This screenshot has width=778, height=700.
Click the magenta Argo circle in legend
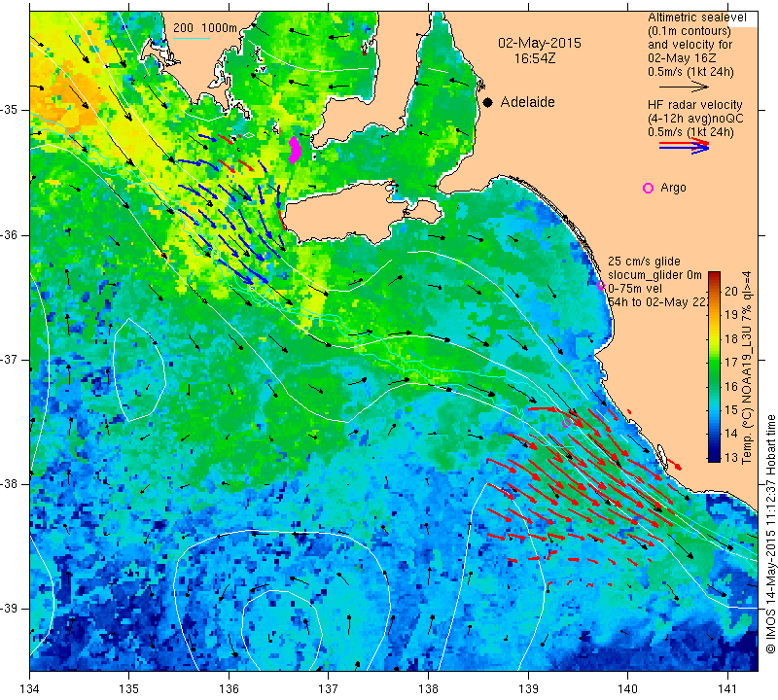[x=648, y=188]
